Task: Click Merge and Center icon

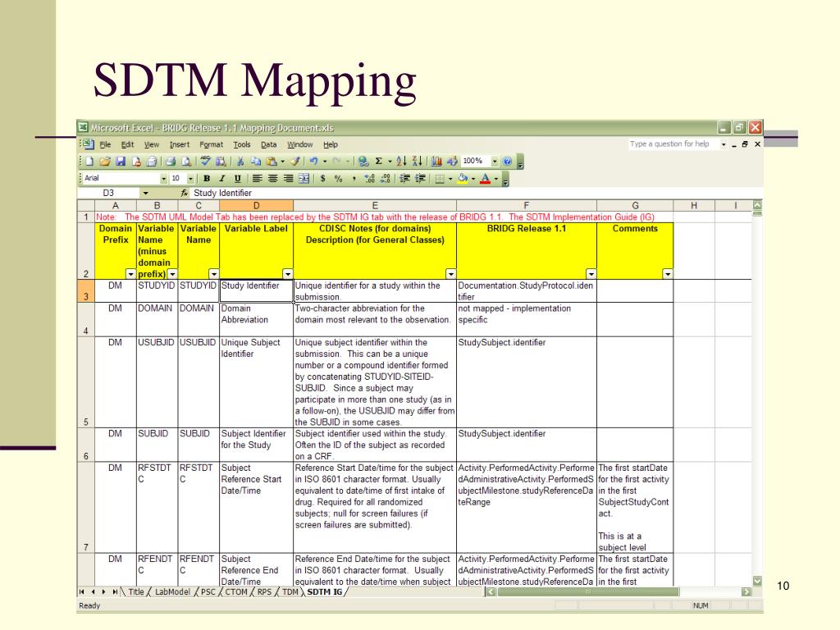Action: [304, 178]
